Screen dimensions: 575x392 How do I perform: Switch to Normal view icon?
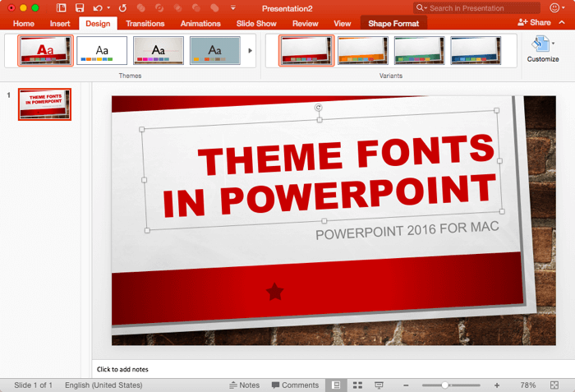coord(336,385)
